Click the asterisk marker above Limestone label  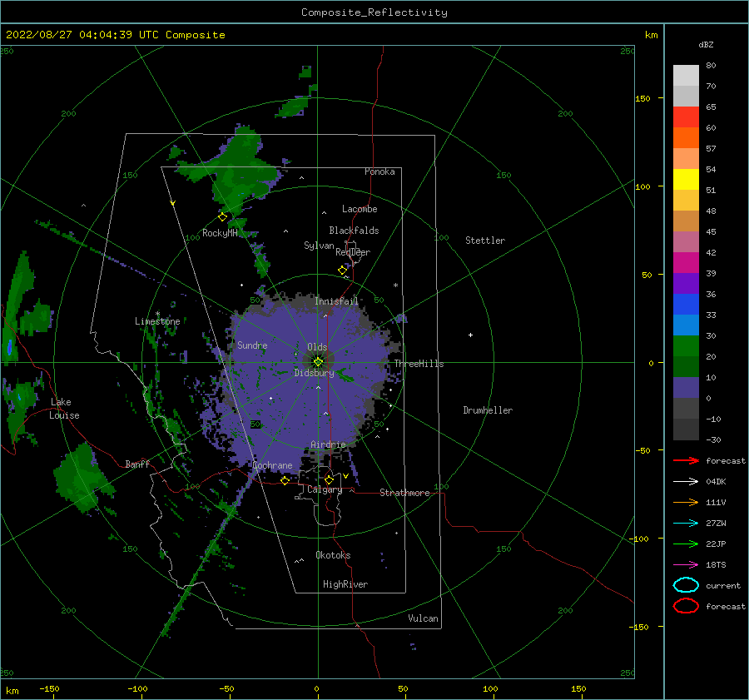click(157, 314)
